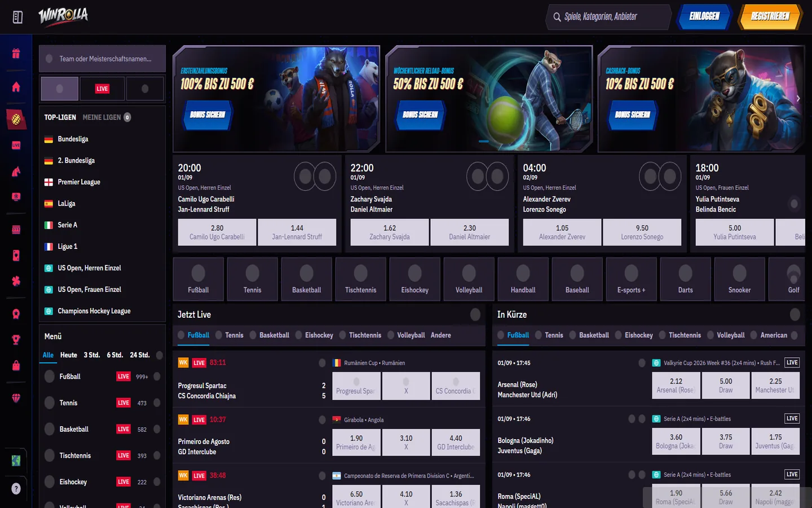Expand the Tischtennis row in Menü
The width and height of the screenshot is (812, 508).
point(157,456)
